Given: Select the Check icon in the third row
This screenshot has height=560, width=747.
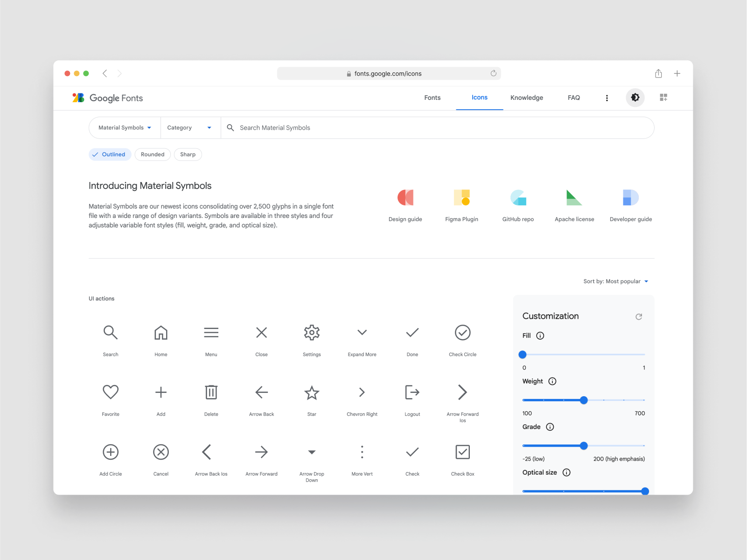Looking at the screenshot, I should pos(412,452).
